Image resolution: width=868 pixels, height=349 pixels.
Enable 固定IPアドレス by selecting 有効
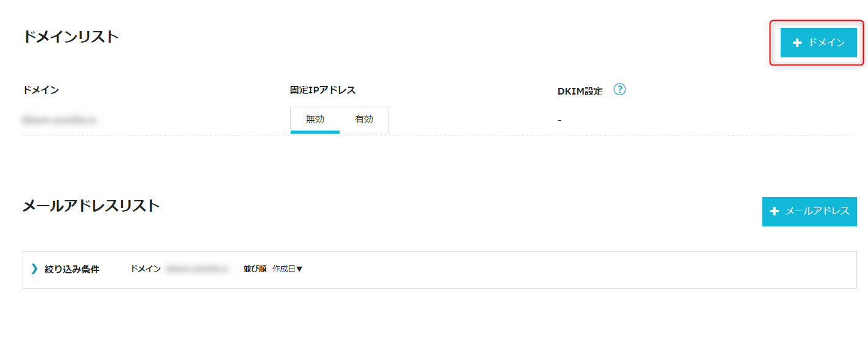364,120
